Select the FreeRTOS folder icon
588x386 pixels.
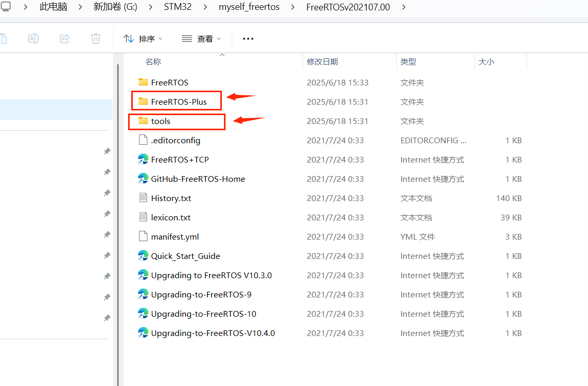pyautogui.click(x=143, y=82)
